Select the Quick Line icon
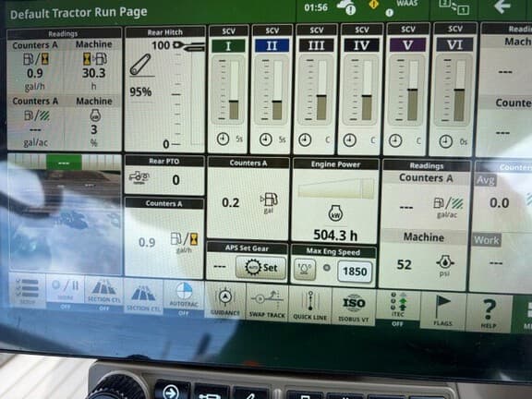The image size is (532, 399). [x=310, y=305]
